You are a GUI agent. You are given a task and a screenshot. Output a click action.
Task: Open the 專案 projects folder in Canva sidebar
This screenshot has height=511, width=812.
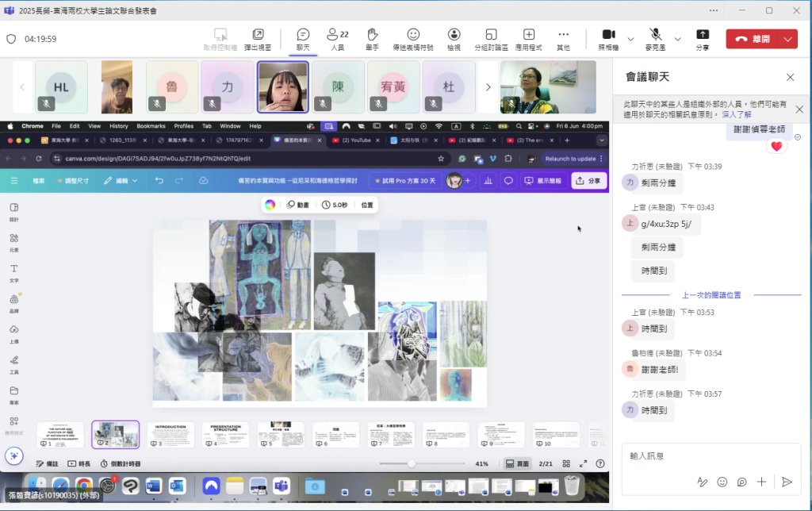click(14, 395)
